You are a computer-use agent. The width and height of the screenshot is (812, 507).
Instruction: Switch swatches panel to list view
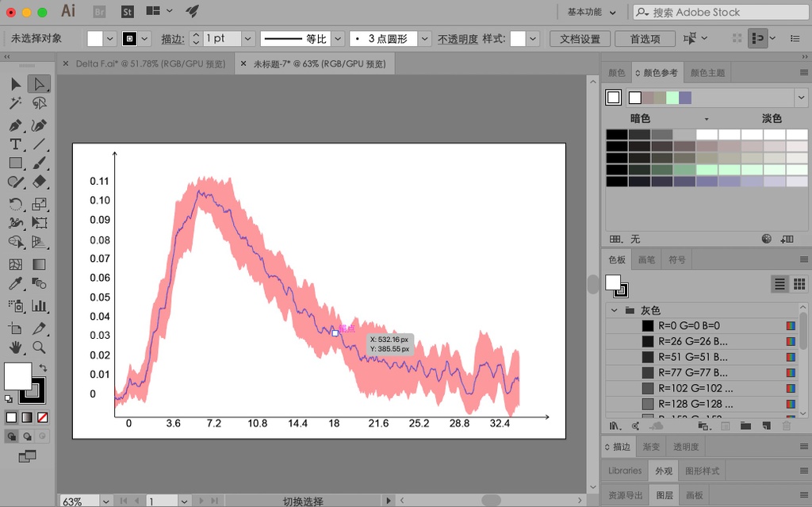tap(779, 284)
